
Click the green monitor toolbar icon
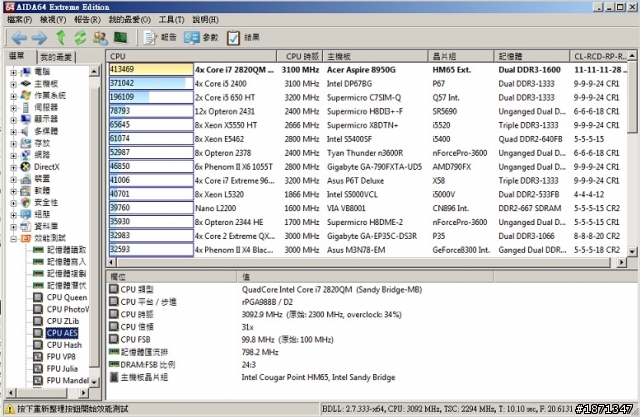[x=120, y=38]
